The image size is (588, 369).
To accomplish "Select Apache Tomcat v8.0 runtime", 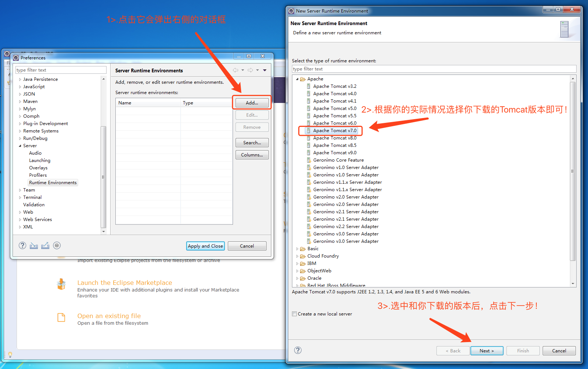I will pyautogui.click(x=335, y=138).
